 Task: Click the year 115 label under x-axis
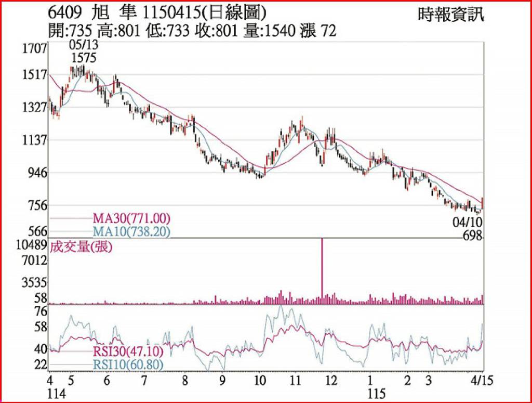(370, 394)
